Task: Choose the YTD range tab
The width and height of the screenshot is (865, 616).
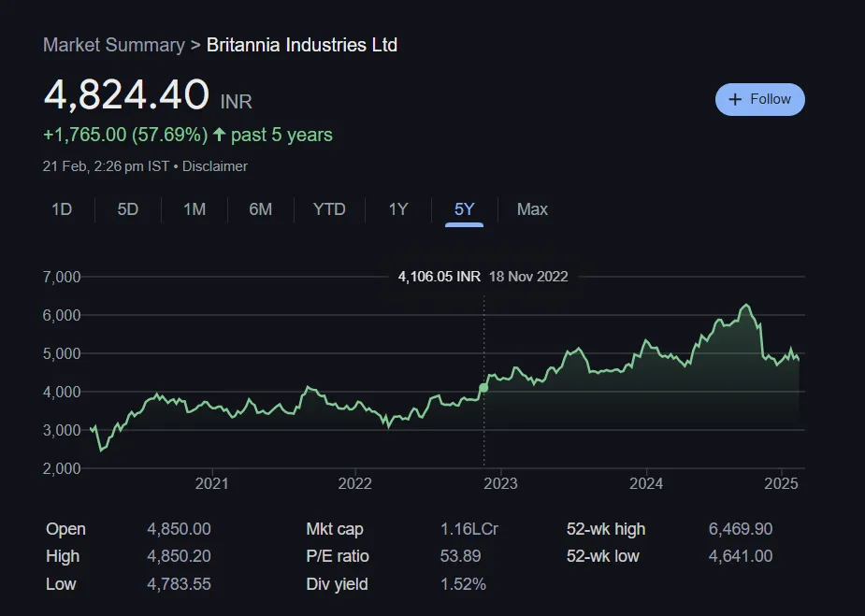Action: pyautogui.click(x=329, y=209)
